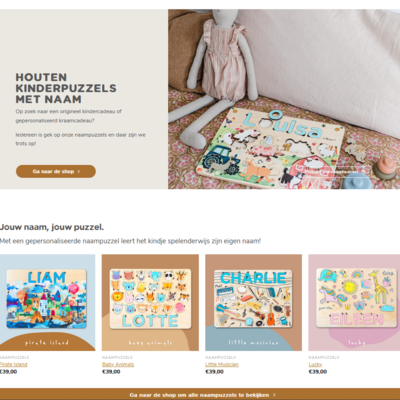Viewport: 400px width, 400px height.
Task: Click the 'Ga naar de shop' button
Action: 56,171
